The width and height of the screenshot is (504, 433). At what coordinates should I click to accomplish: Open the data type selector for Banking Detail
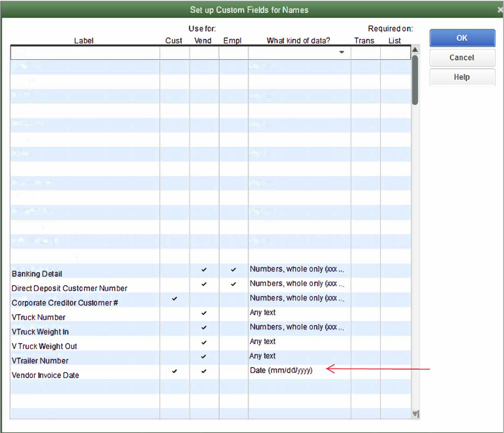pos(298,269)
